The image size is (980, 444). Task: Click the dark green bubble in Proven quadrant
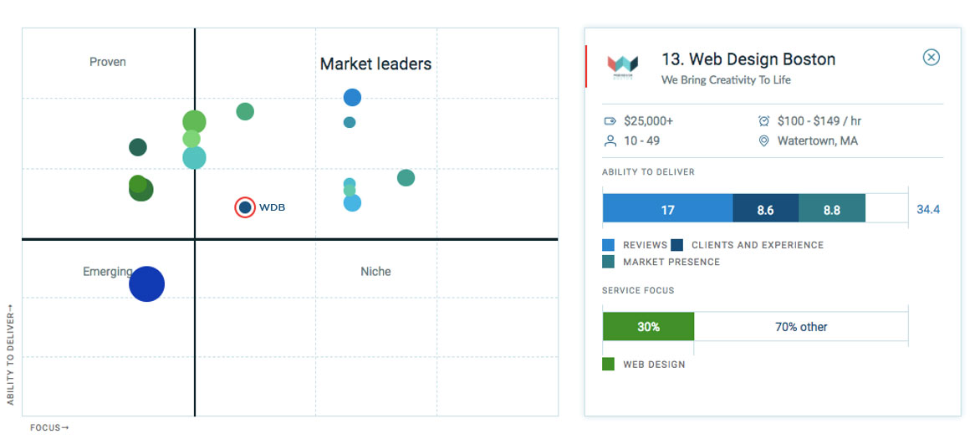138,148
